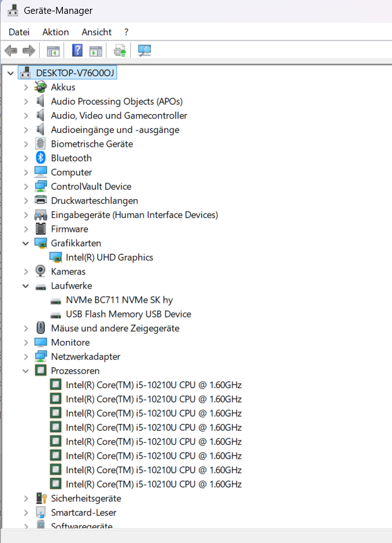392x543 pixels.
Task: Click the Netzwerkadapter icon
Action: click(40, 357)
